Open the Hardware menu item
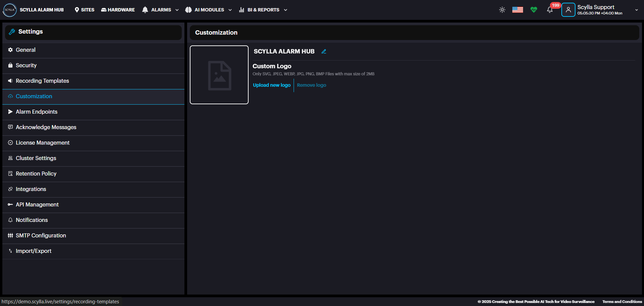The height and width of the screenshot is (306, 644). [x=118, y=10]
